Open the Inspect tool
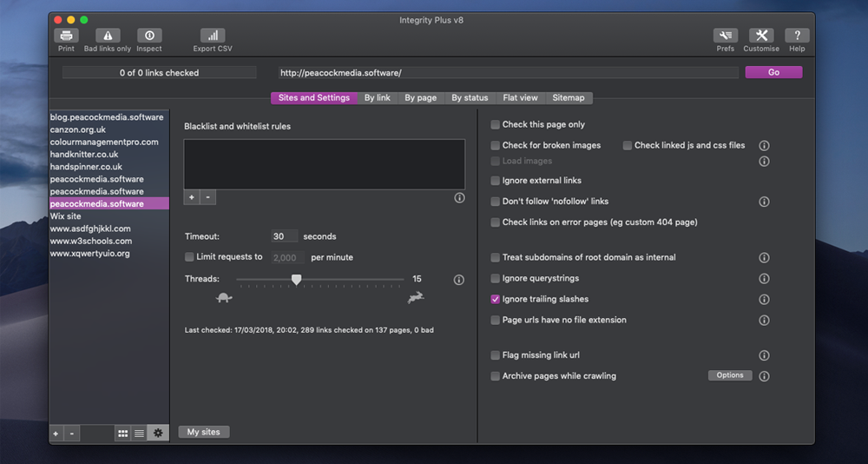Screen dimensions: 868x464 click(x=149, y=36)
